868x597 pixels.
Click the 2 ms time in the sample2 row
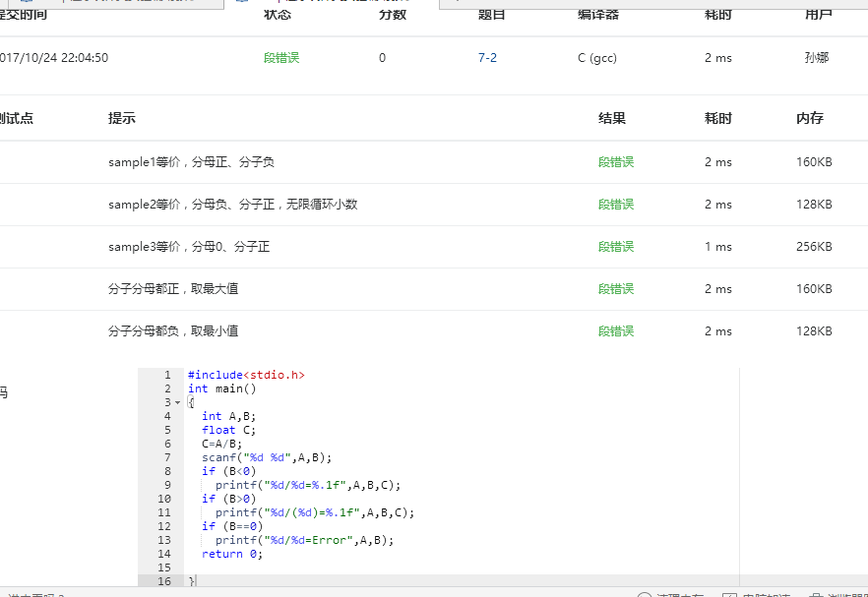pos(718,205)
